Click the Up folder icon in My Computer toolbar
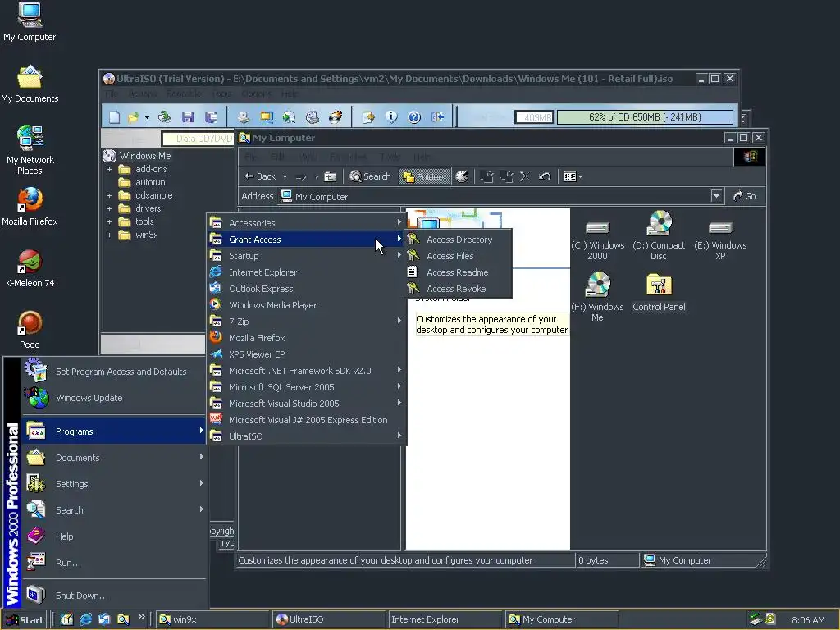 click(x=330, y=176)
